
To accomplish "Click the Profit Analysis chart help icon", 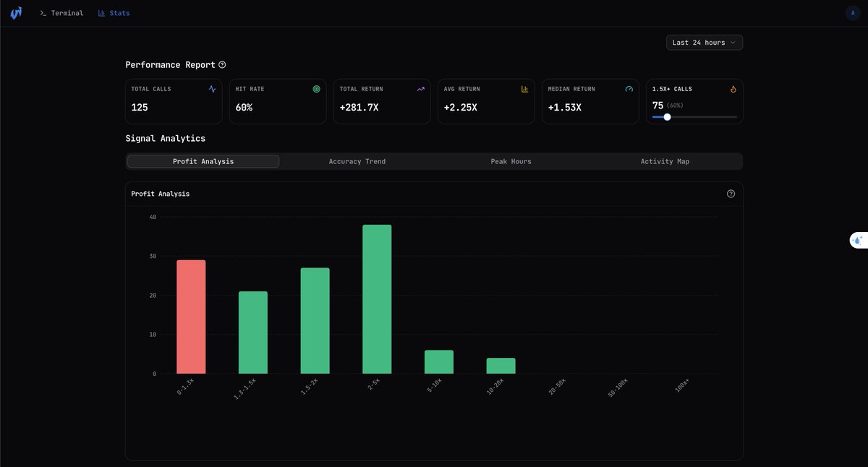I will click(731, 194).
